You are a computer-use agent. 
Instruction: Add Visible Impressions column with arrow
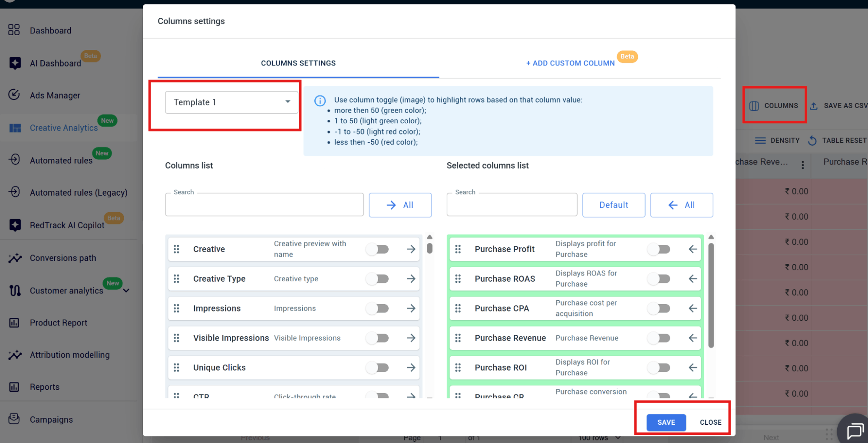pos(411,338)
